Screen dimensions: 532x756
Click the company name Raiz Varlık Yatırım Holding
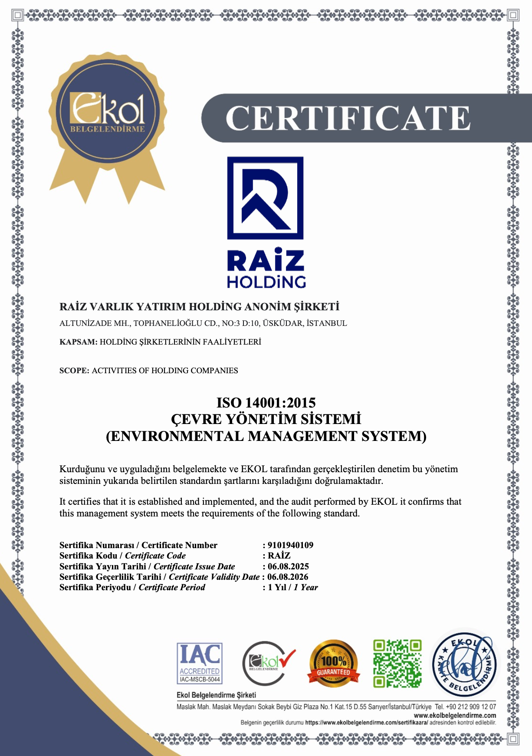tap(199, 307)
